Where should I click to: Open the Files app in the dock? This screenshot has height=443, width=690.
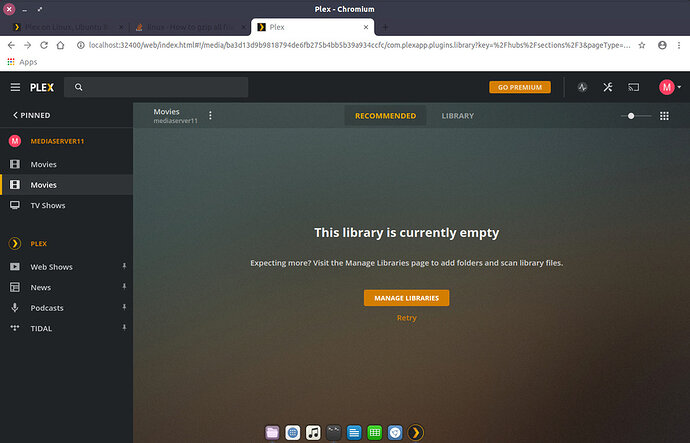pos(272,432)
